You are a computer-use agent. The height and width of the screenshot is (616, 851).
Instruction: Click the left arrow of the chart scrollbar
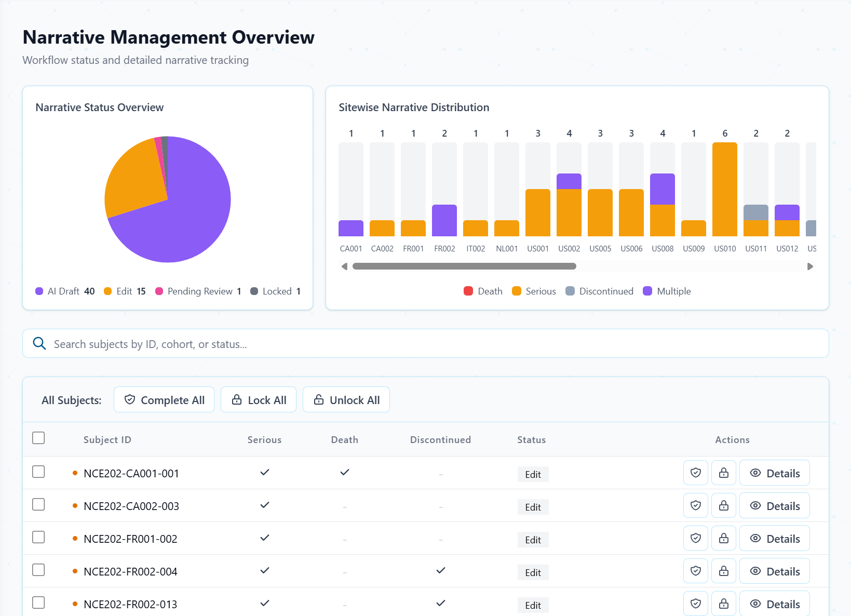click(x=344, y=266)
